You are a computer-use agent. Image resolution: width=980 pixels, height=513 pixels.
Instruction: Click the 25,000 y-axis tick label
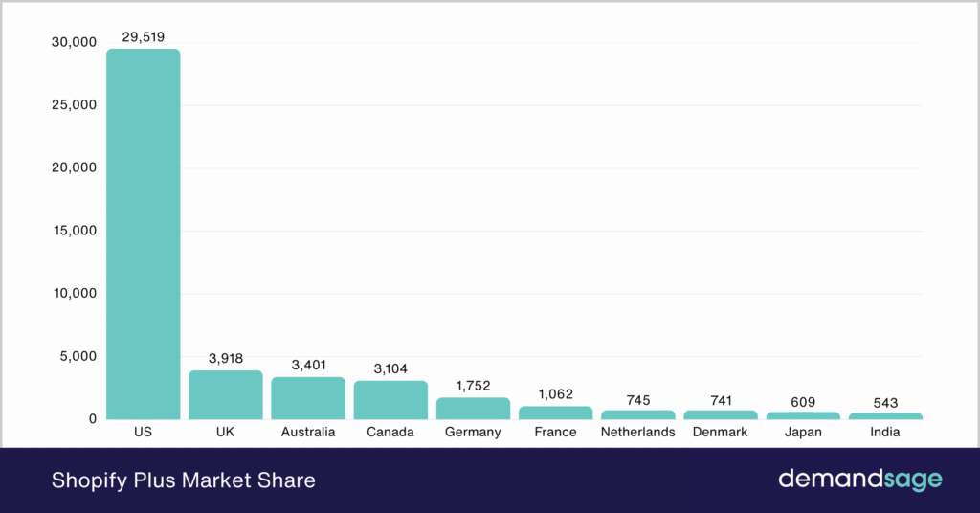(75, 105)
